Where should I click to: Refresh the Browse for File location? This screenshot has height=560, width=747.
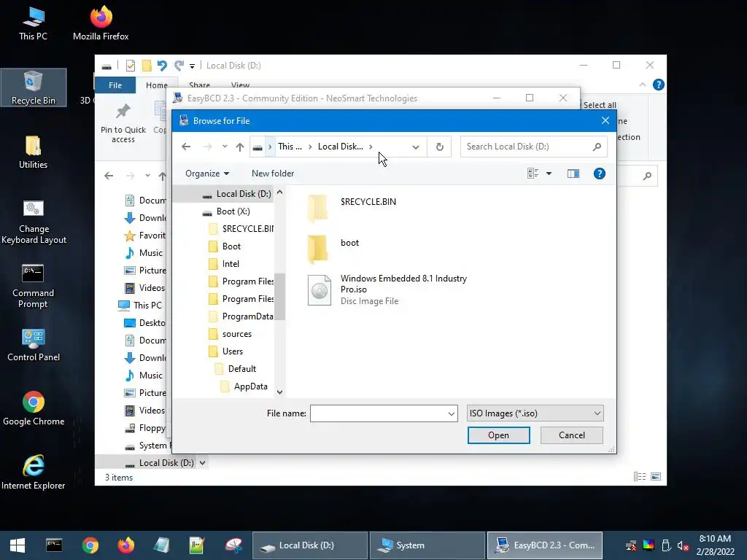point(440,147)
